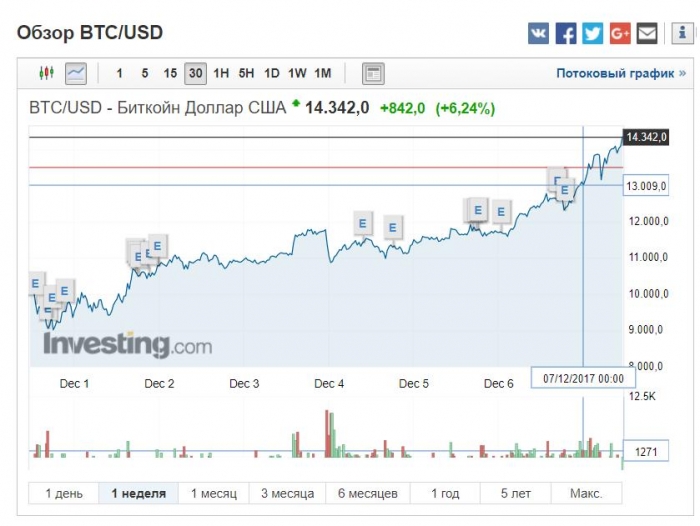Select the 30 minute interval
The image size is (700, 526).
coord(196,73)
